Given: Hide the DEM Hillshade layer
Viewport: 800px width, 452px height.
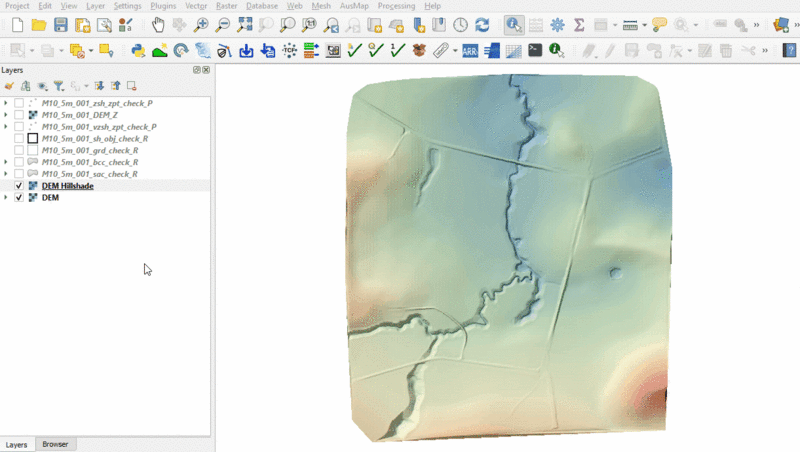Looking at the screenshot, I should pos(19,186).
